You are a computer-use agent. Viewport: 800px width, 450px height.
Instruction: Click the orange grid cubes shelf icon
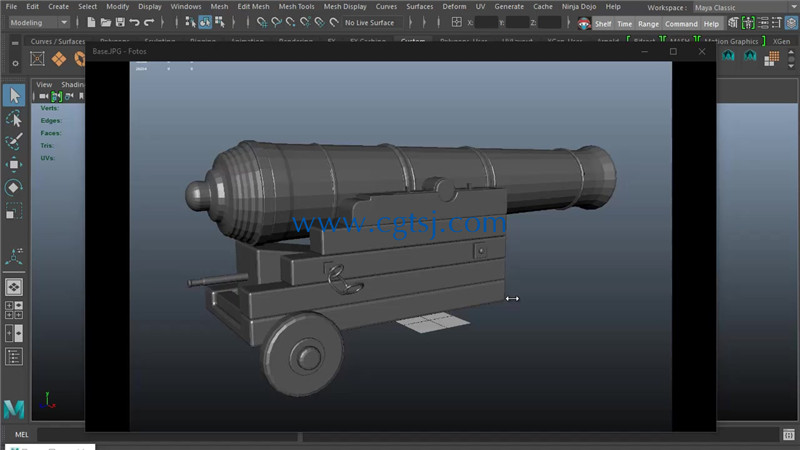pyautogui.click(x=771, y=58)
